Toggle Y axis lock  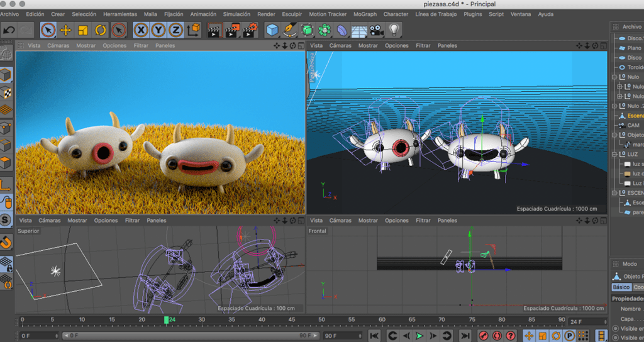pyautogui.click(x=158, y=30)
